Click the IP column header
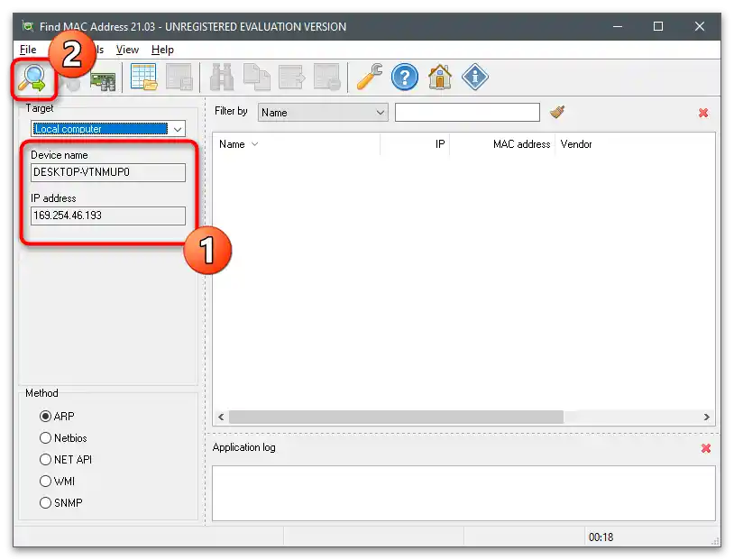The image size is (734, 560). [x=415, y=144]
